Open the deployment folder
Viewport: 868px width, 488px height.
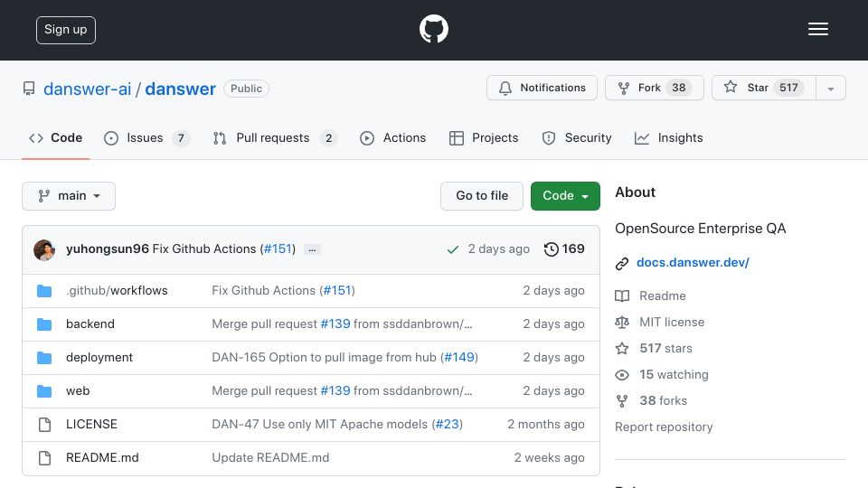[x=99, y=358]
